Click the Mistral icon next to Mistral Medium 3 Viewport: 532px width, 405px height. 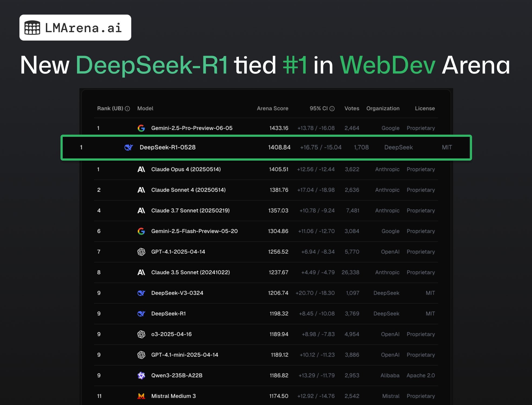click(x=141, y=396)
